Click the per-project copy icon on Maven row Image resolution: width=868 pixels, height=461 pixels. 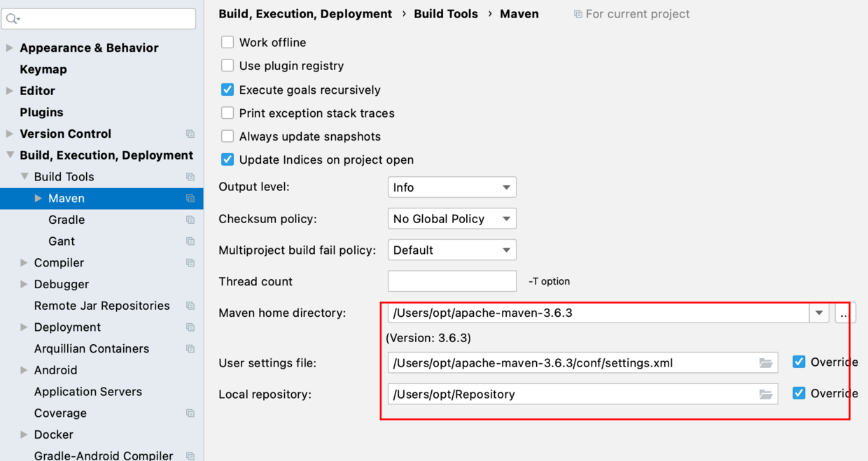click(190, 199)
